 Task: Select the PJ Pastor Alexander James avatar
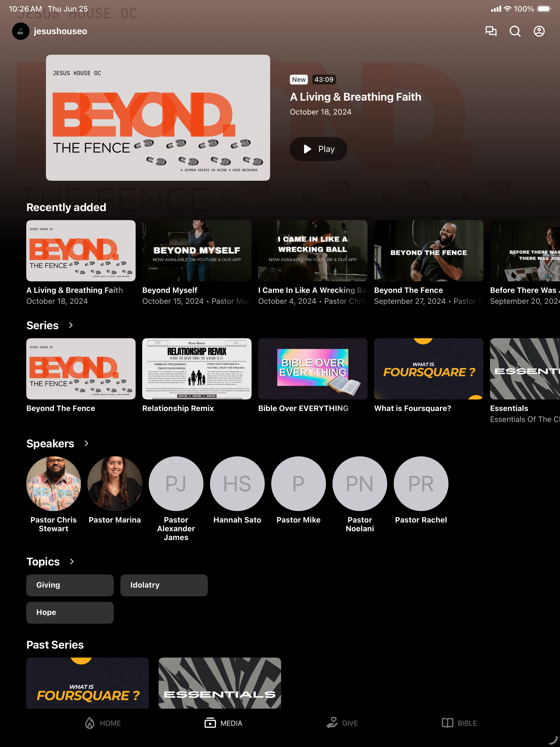coord(176,483)
